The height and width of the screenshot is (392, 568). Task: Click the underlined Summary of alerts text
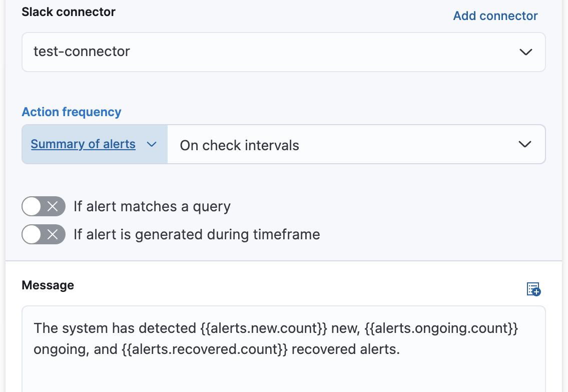(83, 144)
